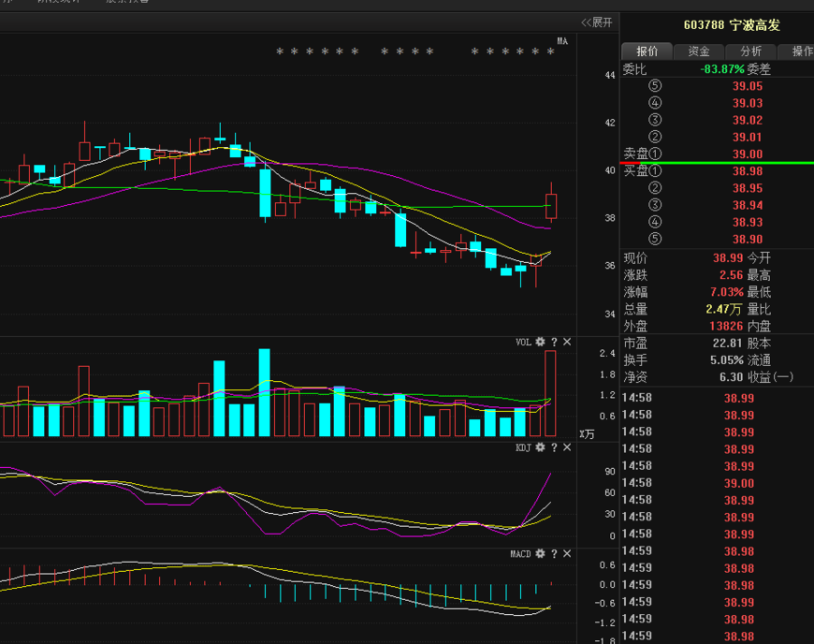Click stock title 603788 宁波高发
The image size is (814, 644).
pos(732,25)
